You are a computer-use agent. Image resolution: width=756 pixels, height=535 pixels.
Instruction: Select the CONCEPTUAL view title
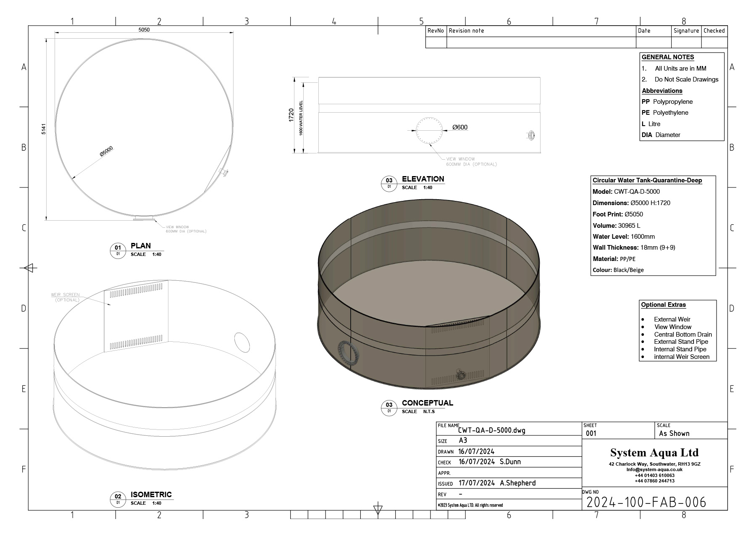pyautogui.click(x=428, y=403)
